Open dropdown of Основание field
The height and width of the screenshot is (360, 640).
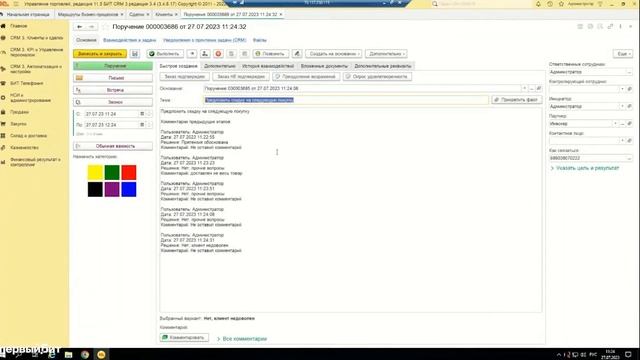tap(524, 88)
